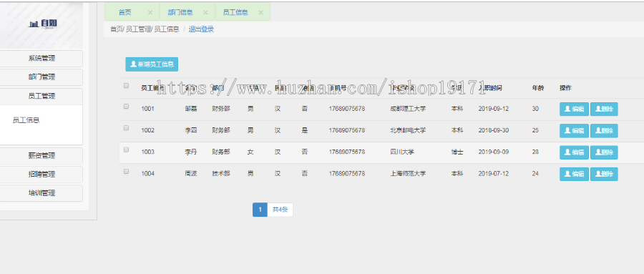
Task: Expand the 部门管理 sidebar menu
Action: tap(41, 77)
